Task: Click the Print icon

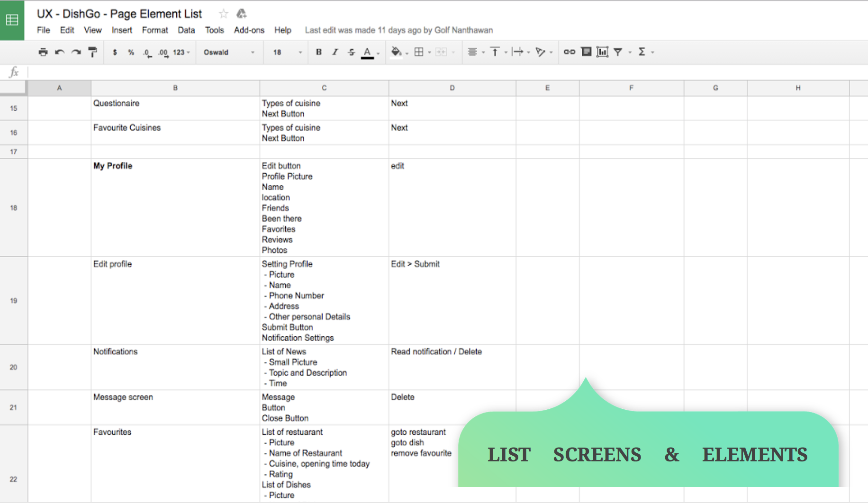Action: 43,52
